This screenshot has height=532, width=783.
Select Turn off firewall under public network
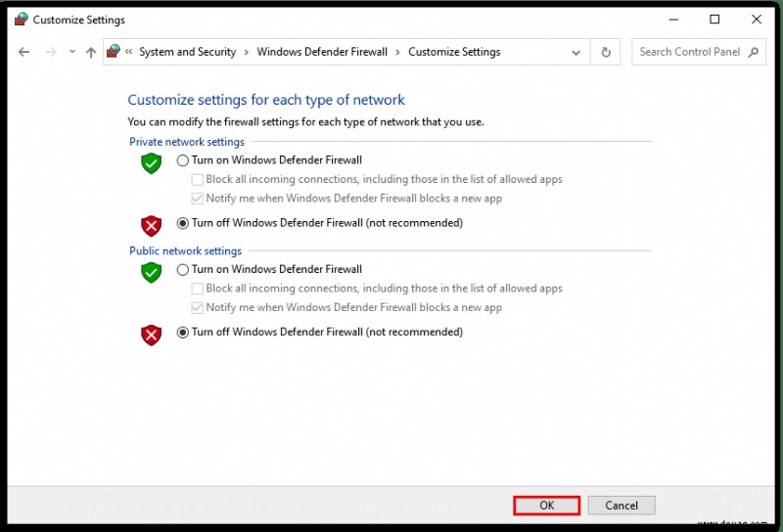(x=183, y=332)
